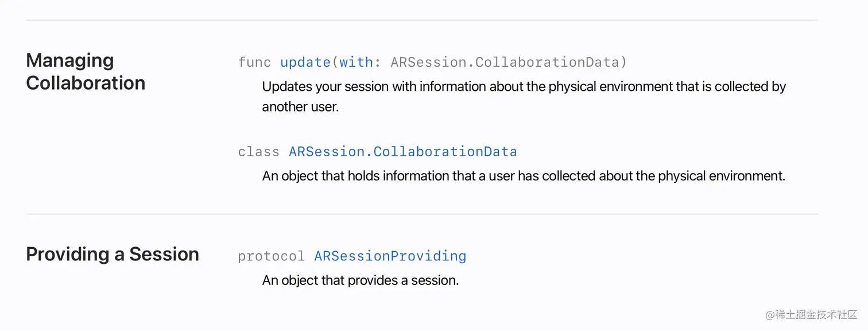Click the word "update" in the function name
Image resolution: width=868 pixels, height=331 pixels.
[305, 62]
